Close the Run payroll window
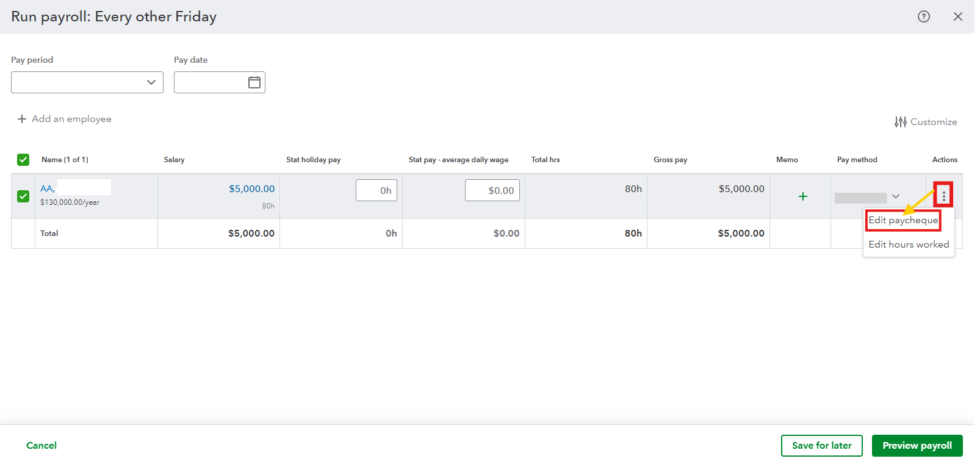The height and width of the screenshot is (464, 980). (958, 16)
